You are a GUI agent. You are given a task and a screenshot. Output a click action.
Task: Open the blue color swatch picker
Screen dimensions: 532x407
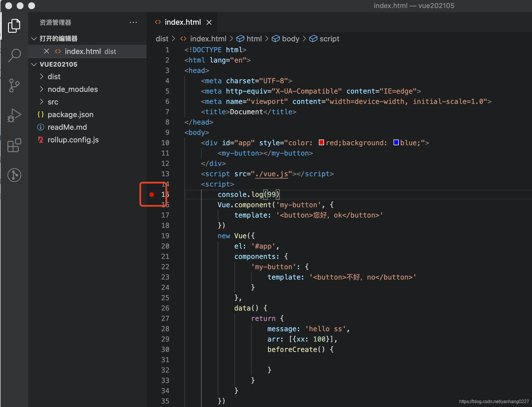pos(396,142)
